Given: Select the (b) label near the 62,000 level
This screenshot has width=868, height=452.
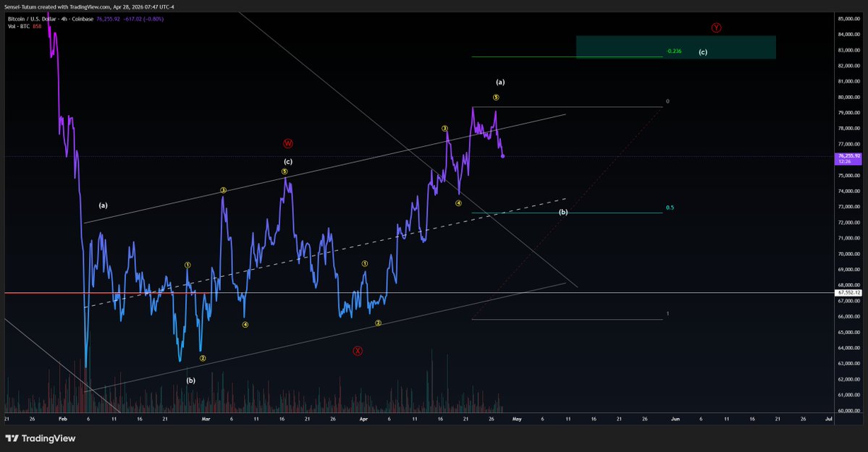Looking at the screenshot, I should [x=190, y=380].
